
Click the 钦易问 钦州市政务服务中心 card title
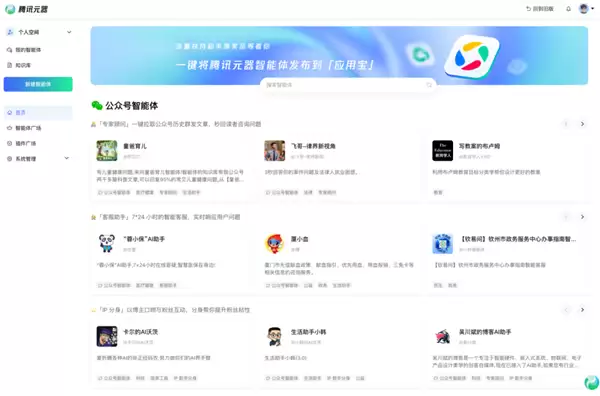point(518,239)
